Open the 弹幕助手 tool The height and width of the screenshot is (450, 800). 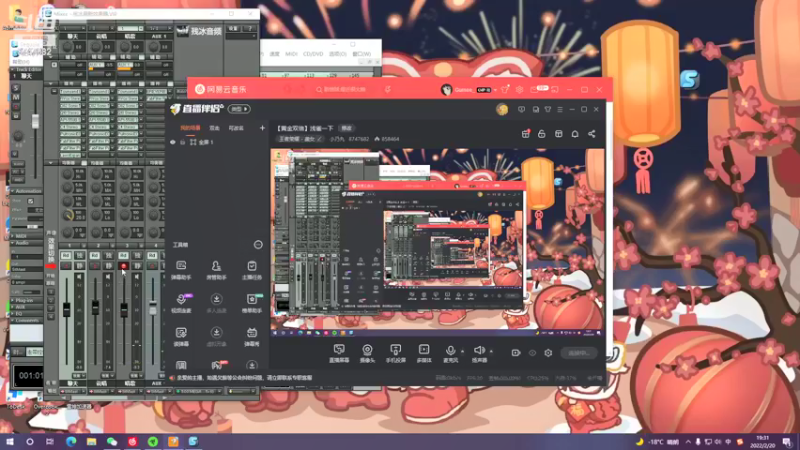pyautogui.click(x=181, y=270)
